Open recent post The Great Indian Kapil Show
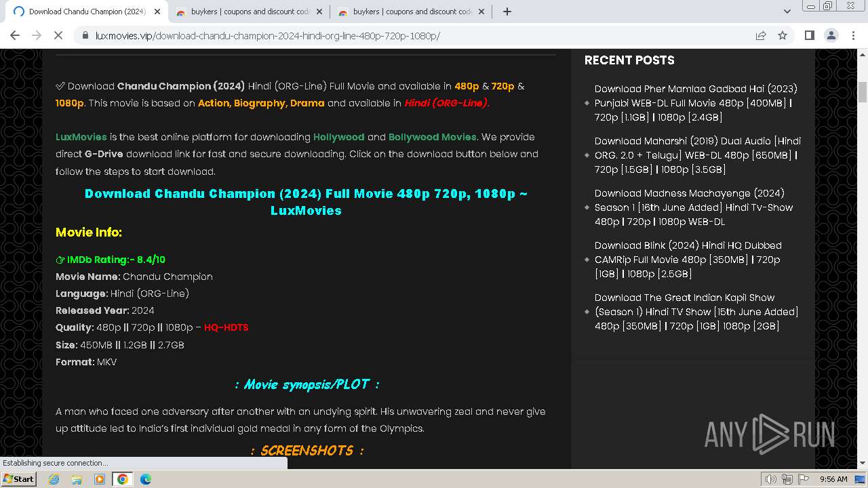The image size is (868, 488). click(696, 312)
